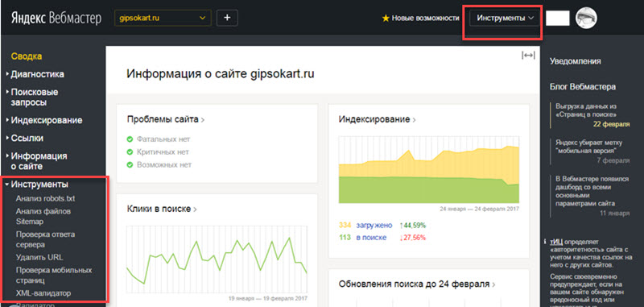The width and height of the screenshot is (644, 307).
Task: Click Уведомления in right panel
Action: tap(575, 61)
